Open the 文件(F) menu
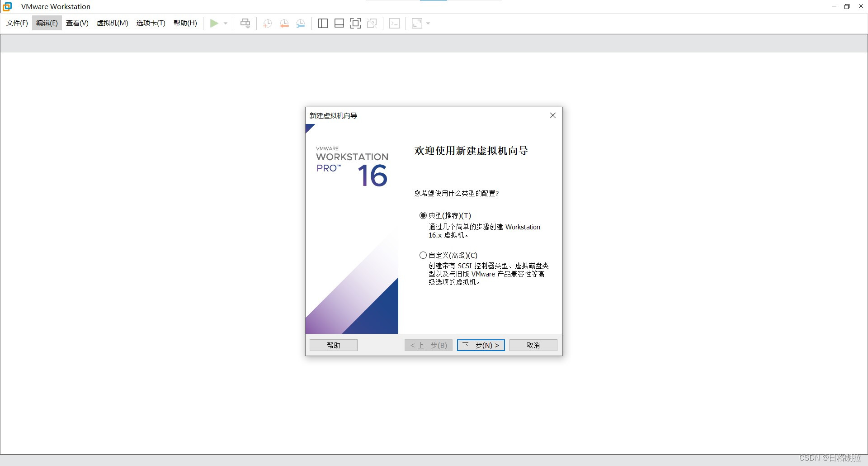Viewport: 868px width, 466px height. tap(17, 23)
